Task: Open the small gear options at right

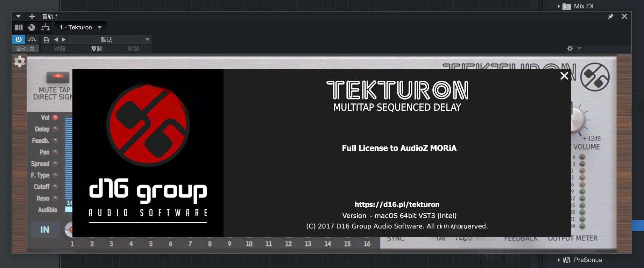Action: click(570, 49)
